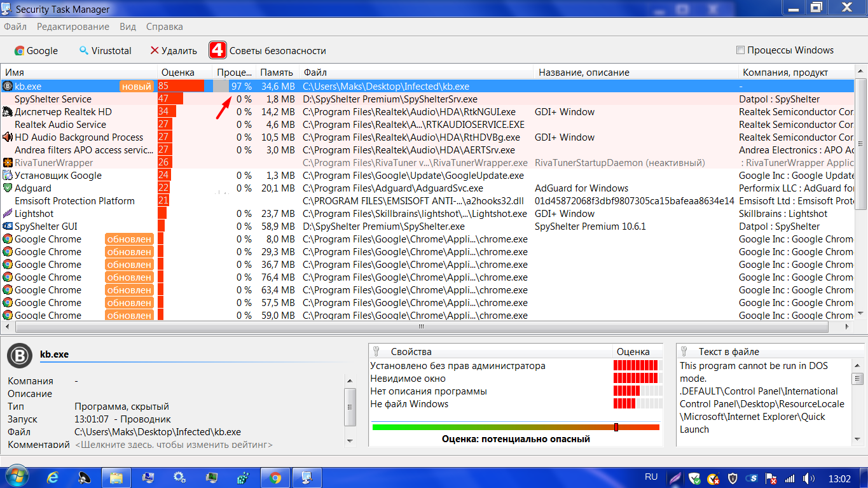Screen dimensions: 868x488
Task: Click the down arrow of the details panel scrollbar
Action: coord(349,440)
